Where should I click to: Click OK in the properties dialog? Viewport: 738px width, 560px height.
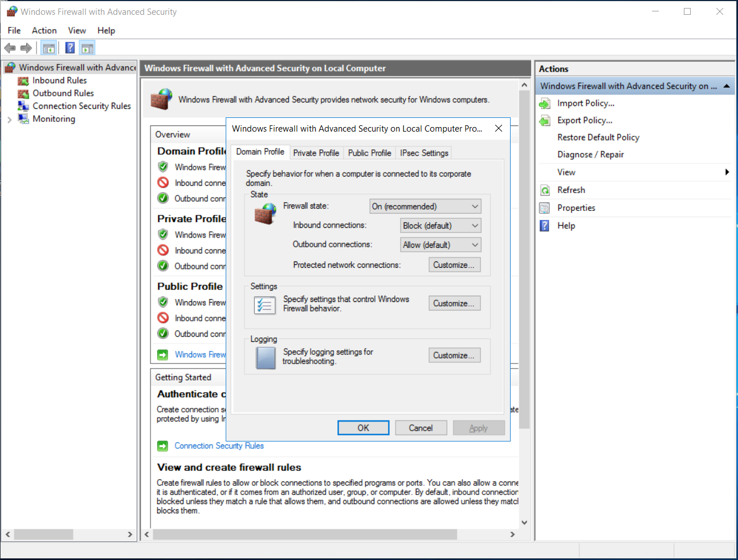point(364,428)
